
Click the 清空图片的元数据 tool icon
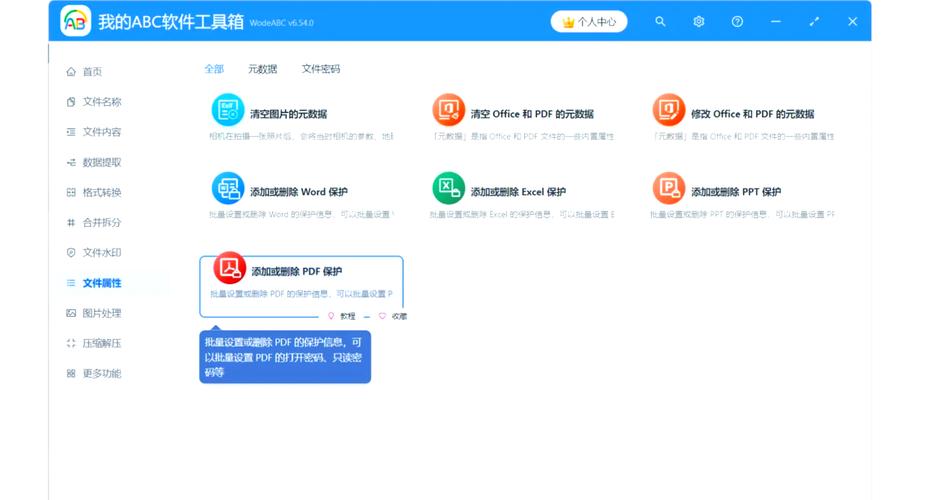[228, 110]
